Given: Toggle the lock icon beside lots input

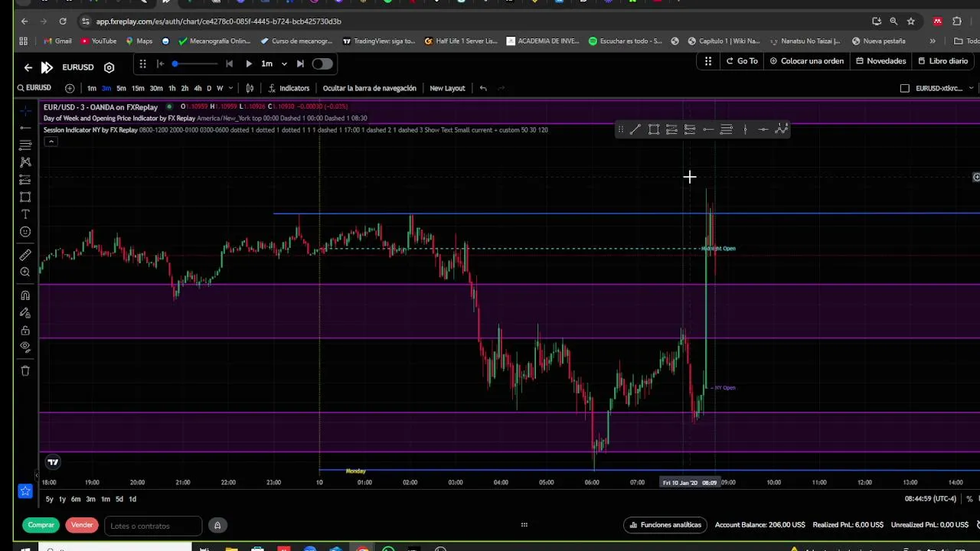Looking at the screenshot, I should [217, 526].
